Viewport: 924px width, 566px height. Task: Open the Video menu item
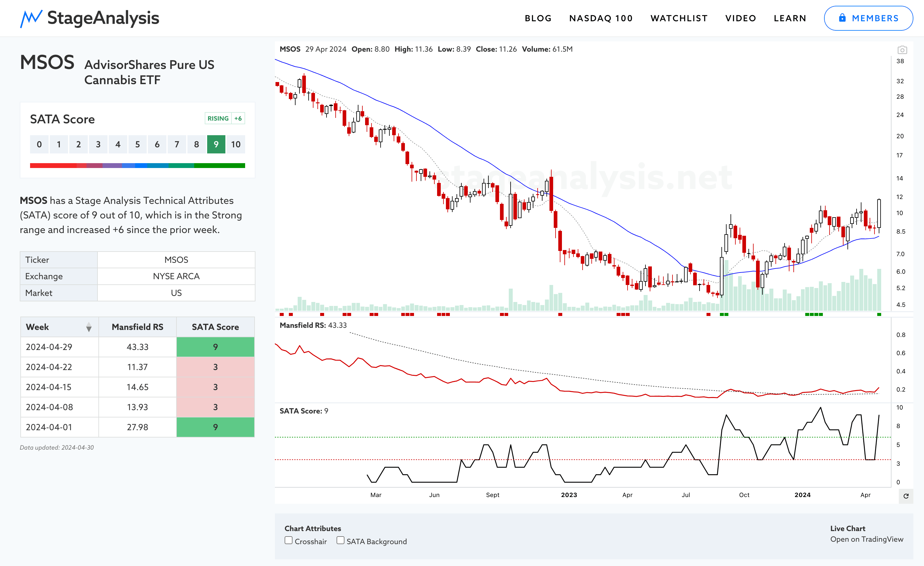(x=740, y=18)
